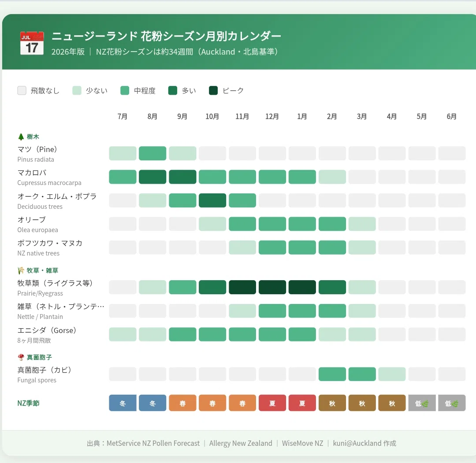Click the mushroom icon beside 真菌胞子
The image size is (476, 463).
coord(21,357)
